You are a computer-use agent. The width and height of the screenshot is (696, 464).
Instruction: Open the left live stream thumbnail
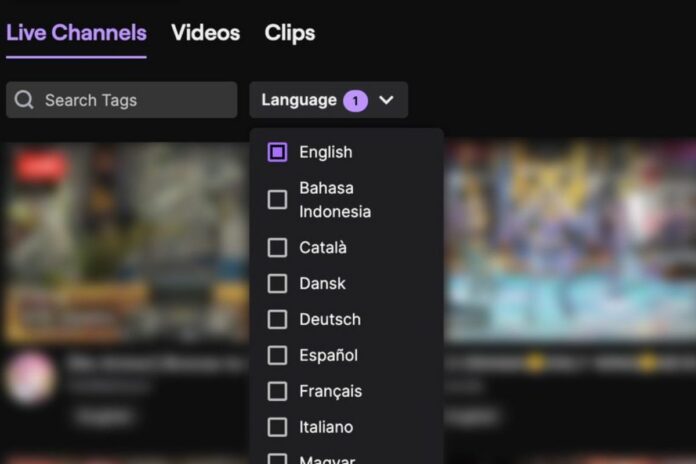tap(125, 245)
